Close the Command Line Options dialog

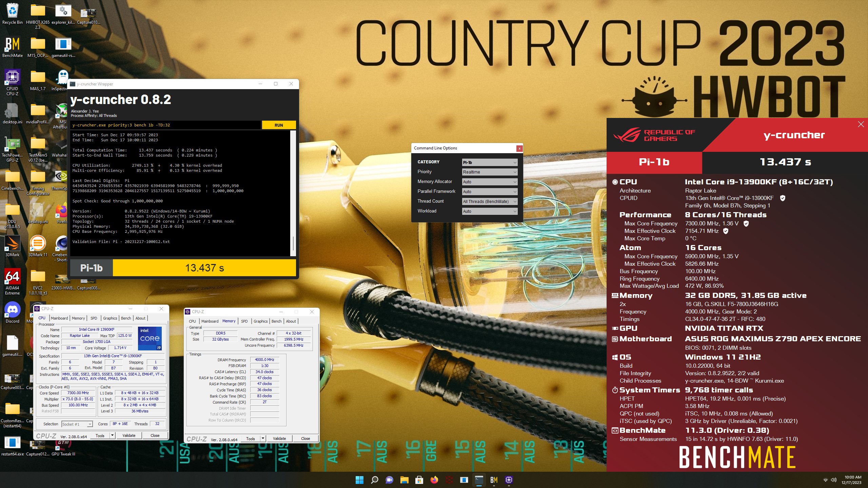pos(519,148)
